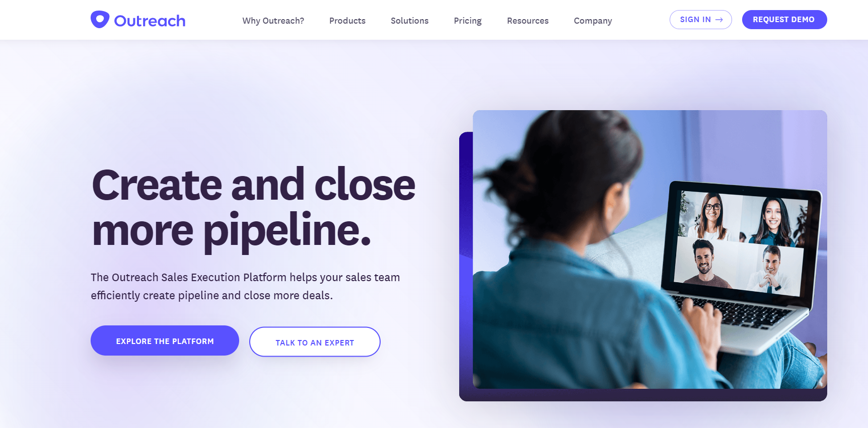Click Explore the Platform button

coord(165,340)
